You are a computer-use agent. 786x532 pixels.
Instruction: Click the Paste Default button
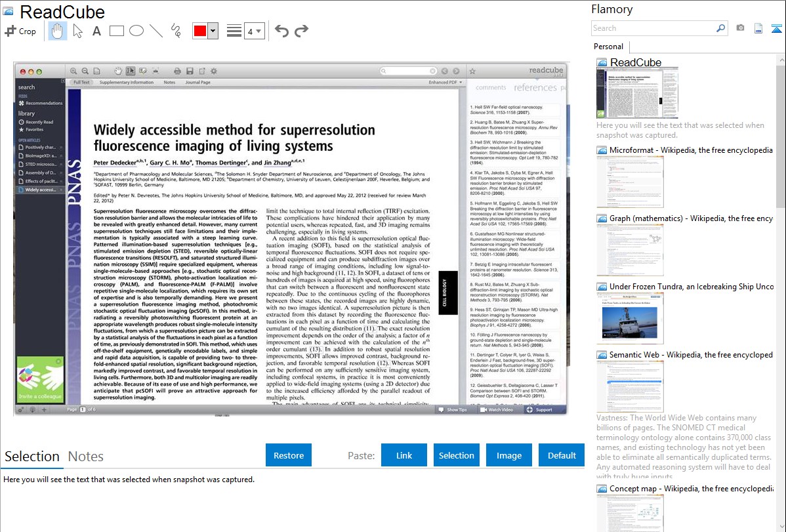coord(562,455)
